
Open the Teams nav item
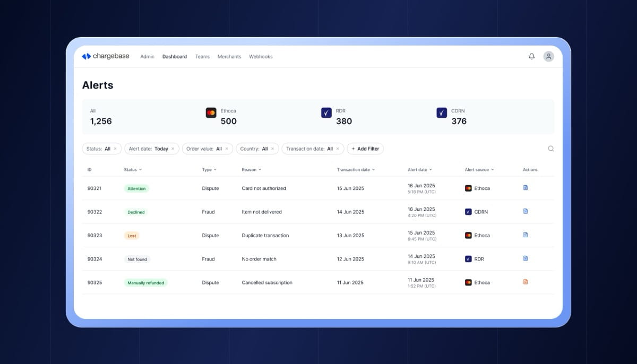pyautogui.click(x=202, y=57)
